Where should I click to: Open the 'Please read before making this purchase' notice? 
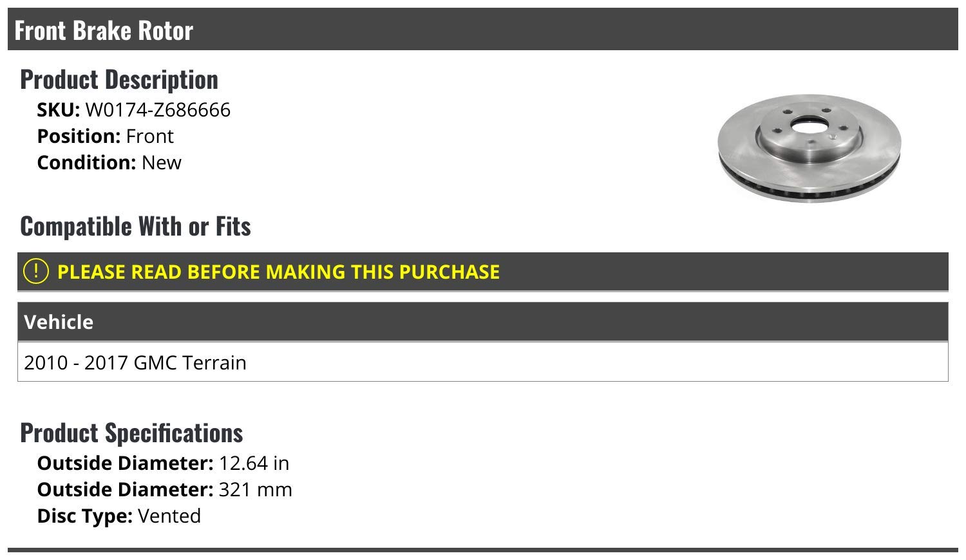pos(278,272)
